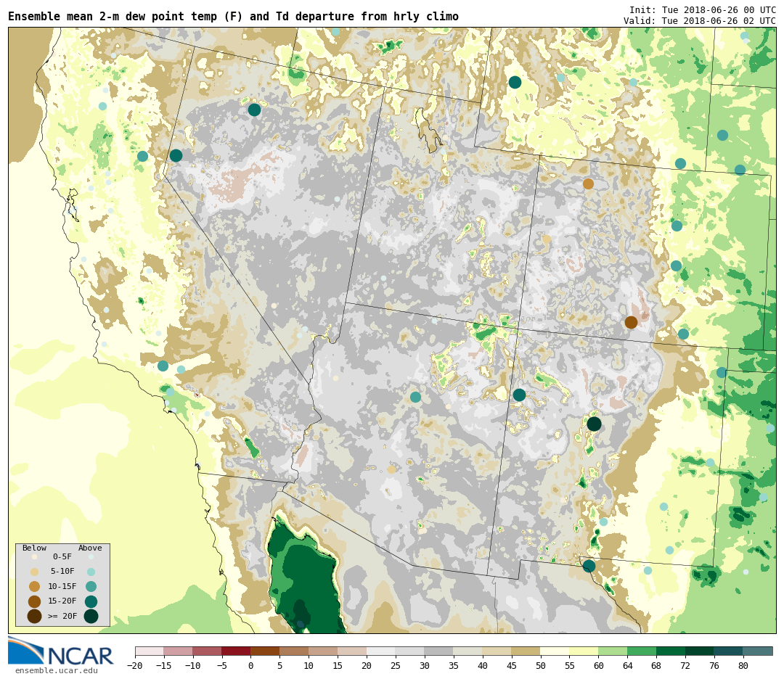Click the '0' colorbar label
The image size is (784, 679).
[x=250, y=665]
